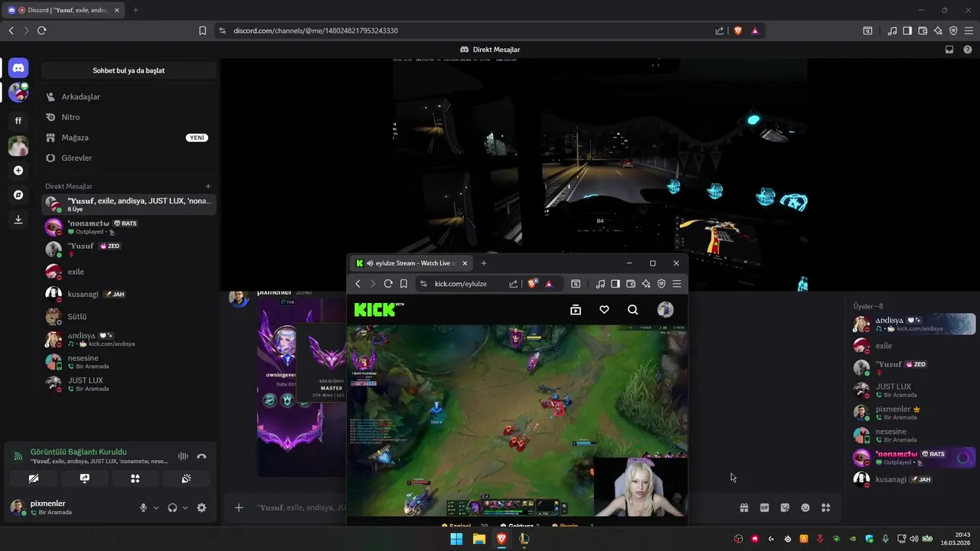
Task: Open Arkadaşlar friends page
Action: tap(129, 96)
